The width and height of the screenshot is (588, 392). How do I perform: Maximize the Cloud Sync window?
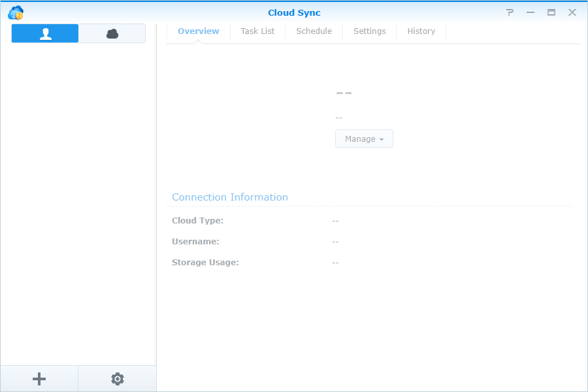coord(551,12)
